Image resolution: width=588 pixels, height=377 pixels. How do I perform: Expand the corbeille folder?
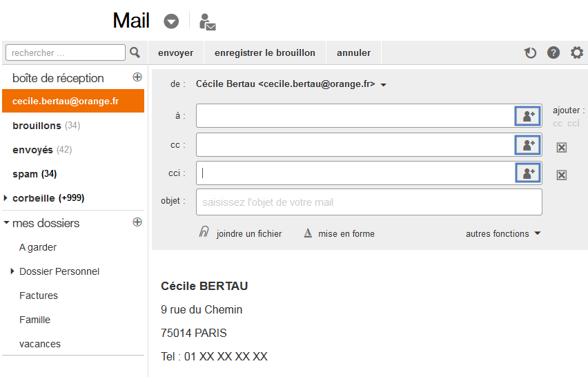click(x=6, y=198)
